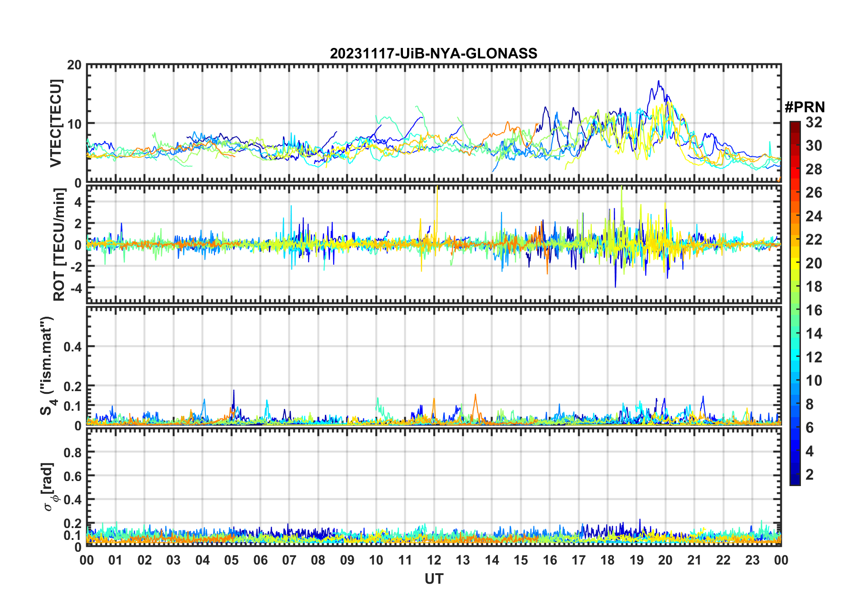Click x-axis tick label 08
Viewport: 868px width, 607px height.
click(318, 560)
